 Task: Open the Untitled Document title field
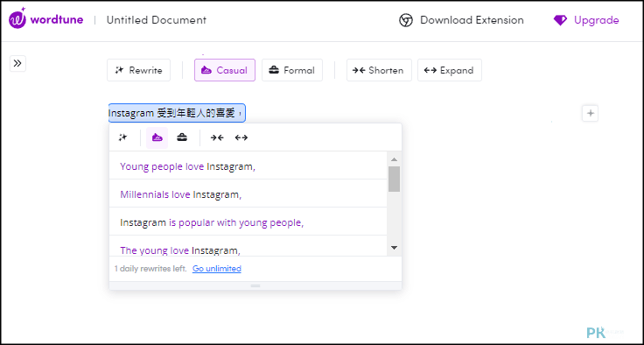pos(157,20)
